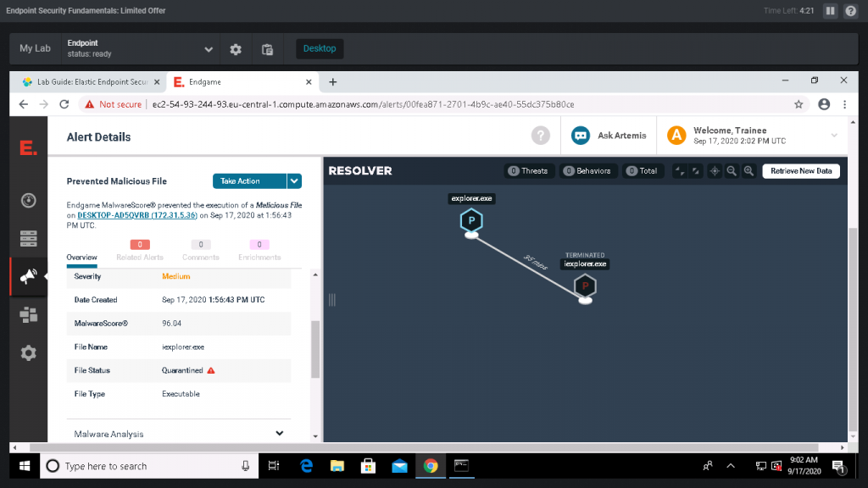The height and width of the screenshot is (488, 868).
Task: Click the Total count pill
Action: tap(643, 171)
